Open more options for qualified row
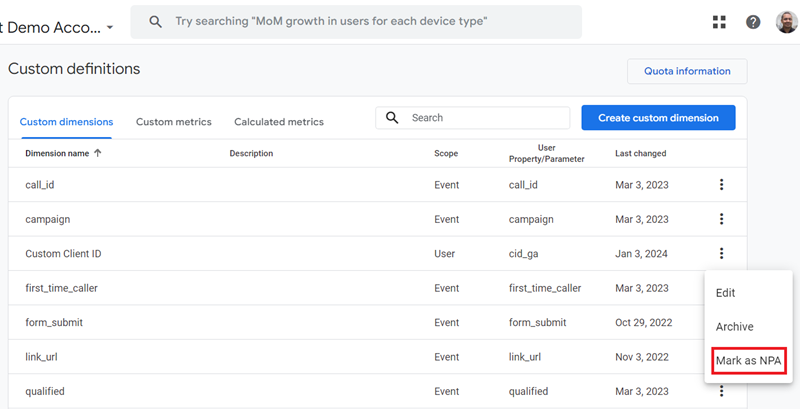 pyautogui.click(x=721, y=391)
